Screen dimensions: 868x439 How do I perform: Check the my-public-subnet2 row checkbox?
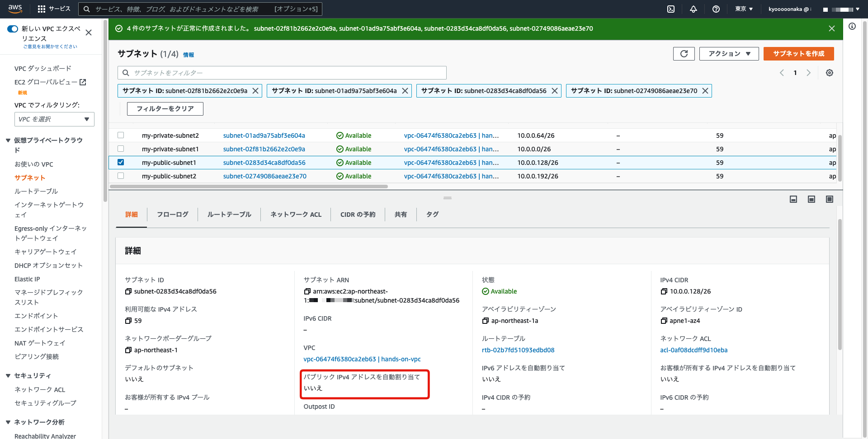point(121,176)
